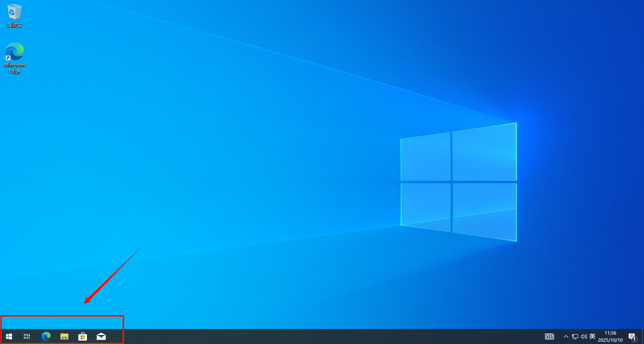
Task: Select the Recycle Bin desktop icon
Action: [x=15, y=12]
